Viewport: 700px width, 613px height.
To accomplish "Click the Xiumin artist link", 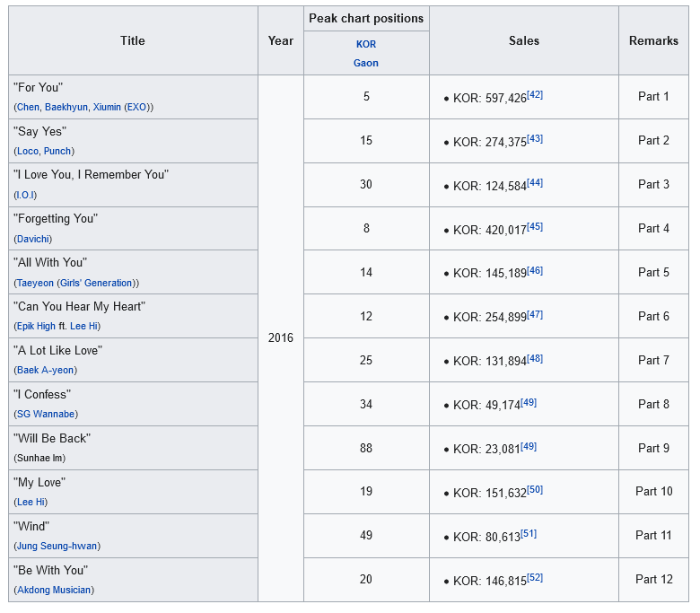I will 107,107.
